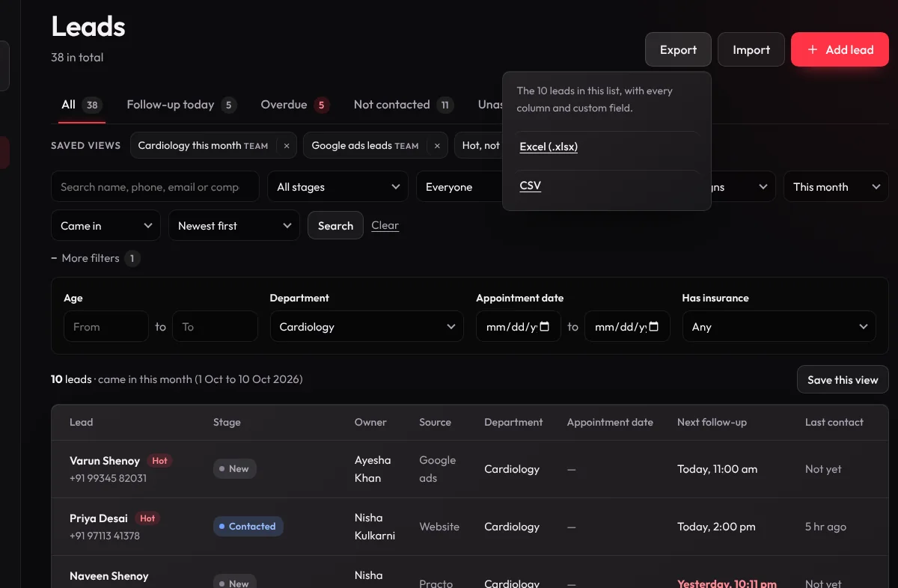Choose CSV export format

(x=530, y=186)
